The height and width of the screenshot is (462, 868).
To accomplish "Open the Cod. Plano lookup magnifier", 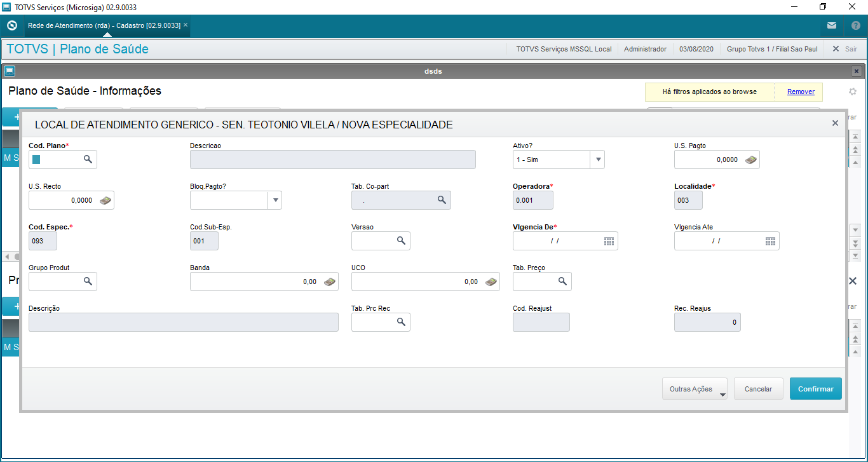I will (x=88, y=160).
